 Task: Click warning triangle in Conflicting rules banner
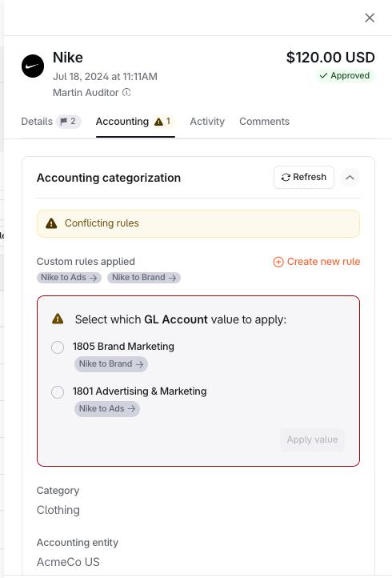point(51,223)
